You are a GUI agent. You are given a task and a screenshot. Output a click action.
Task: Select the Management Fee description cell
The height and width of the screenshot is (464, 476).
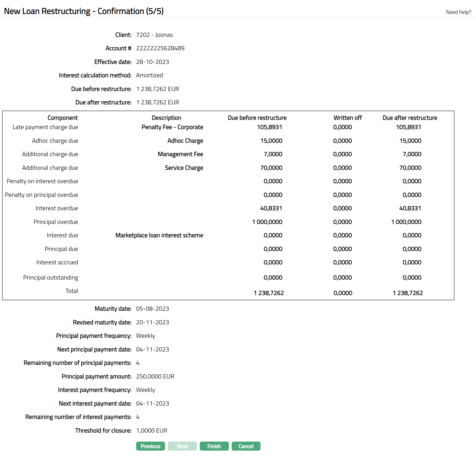tap(180, 154)
